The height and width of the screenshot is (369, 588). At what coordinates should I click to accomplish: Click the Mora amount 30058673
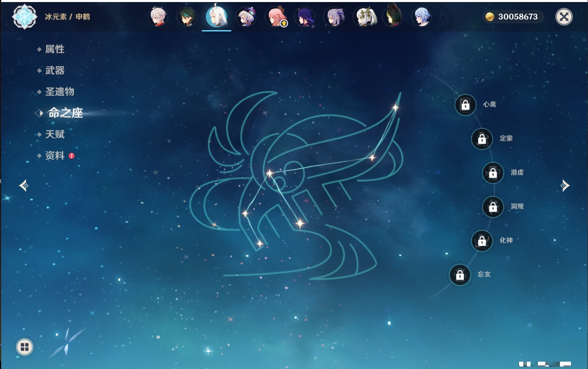pos(518,17)
